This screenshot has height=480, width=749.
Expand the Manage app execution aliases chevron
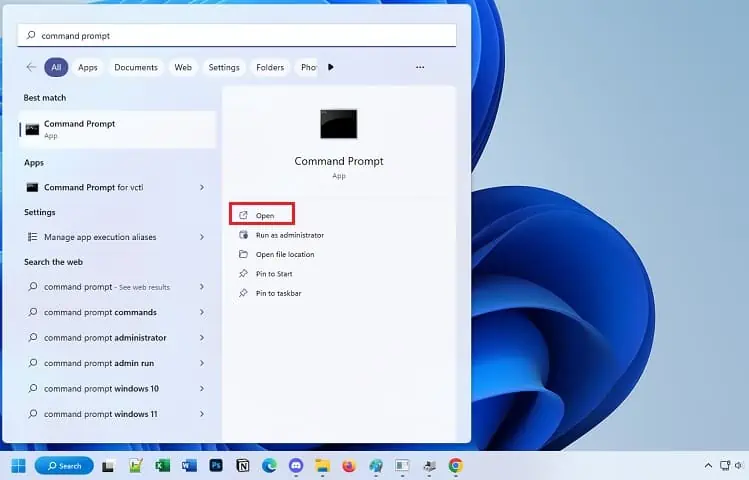(202, 237)
